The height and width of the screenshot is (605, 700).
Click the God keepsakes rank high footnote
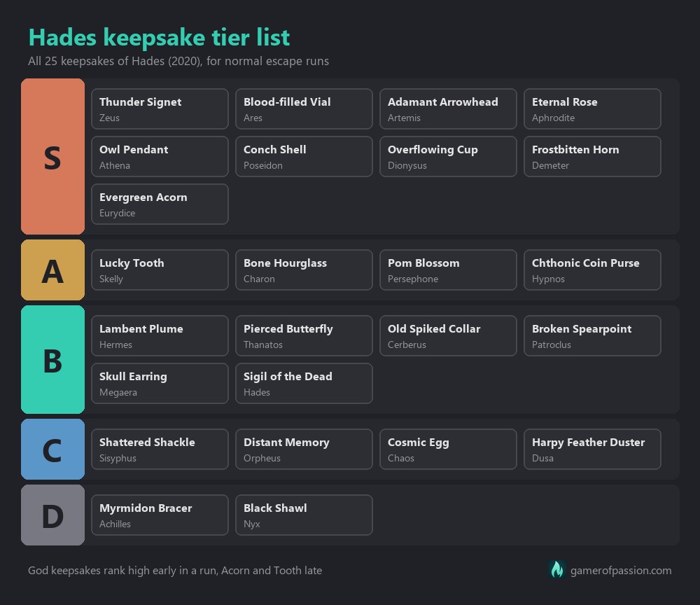[175, 571]
